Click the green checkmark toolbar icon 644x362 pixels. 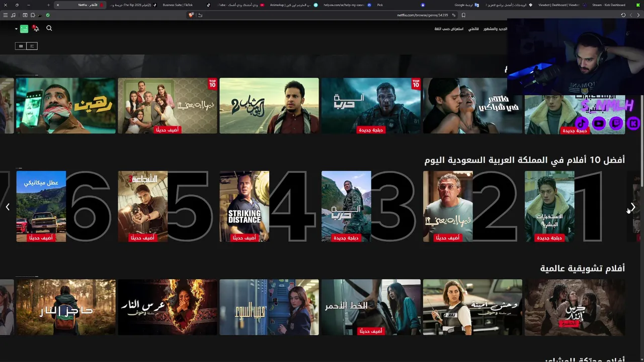(x=48, y=15)
